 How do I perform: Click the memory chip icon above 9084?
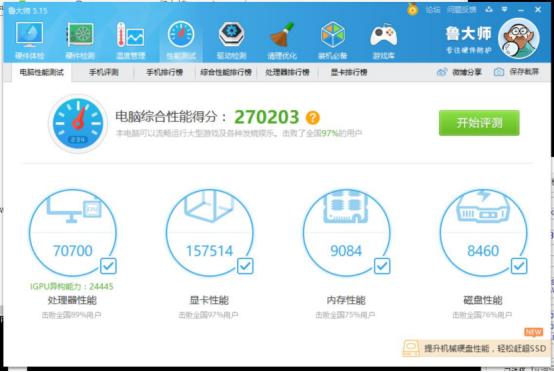pyautogui.click(x=346, y=206)
